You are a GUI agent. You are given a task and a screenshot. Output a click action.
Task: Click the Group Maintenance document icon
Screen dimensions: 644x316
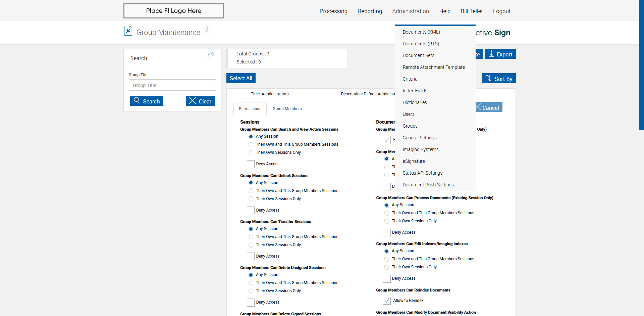[x=128, y=31]
